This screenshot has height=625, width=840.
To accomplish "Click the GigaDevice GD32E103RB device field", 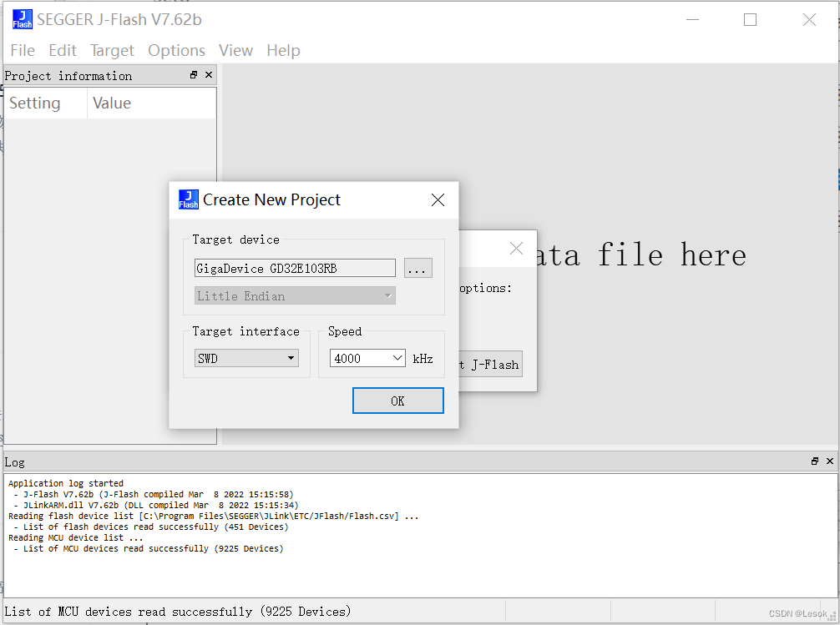I will pos(295,269).
